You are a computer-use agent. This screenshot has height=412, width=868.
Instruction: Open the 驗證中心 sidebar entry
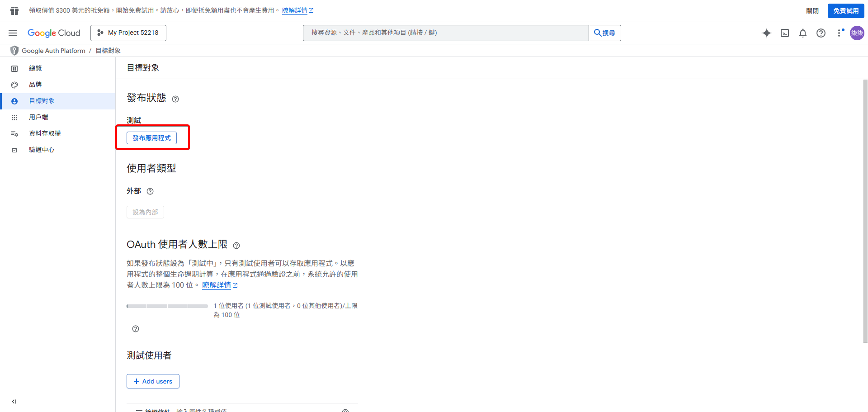click(x=42, y=150)
